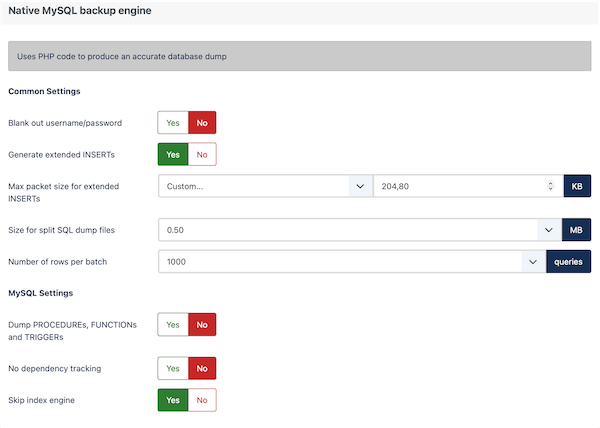Screen dimensions: 600x428
Task: Enable No dependency tracking with Yes
Action: pos(173,368)
